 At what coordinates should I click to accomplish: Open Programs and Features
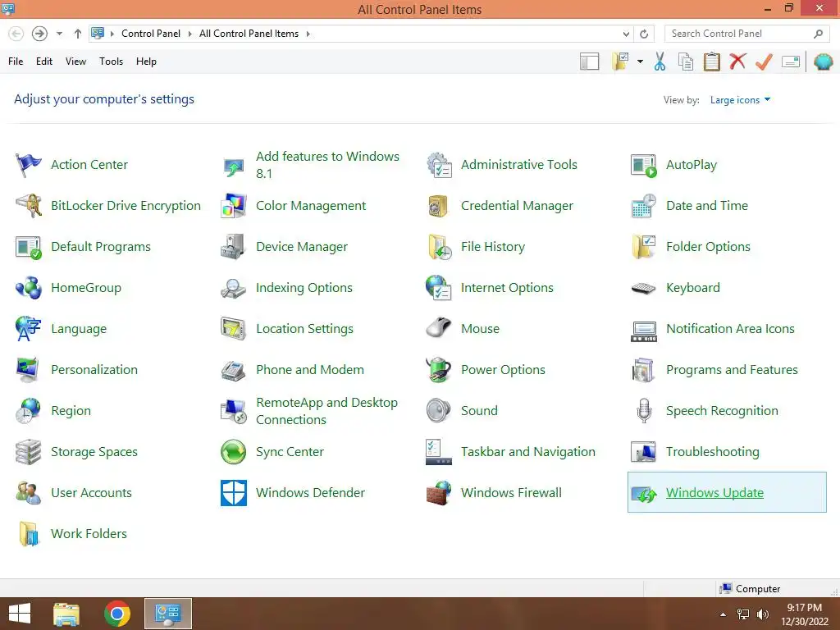pos(732,370)
